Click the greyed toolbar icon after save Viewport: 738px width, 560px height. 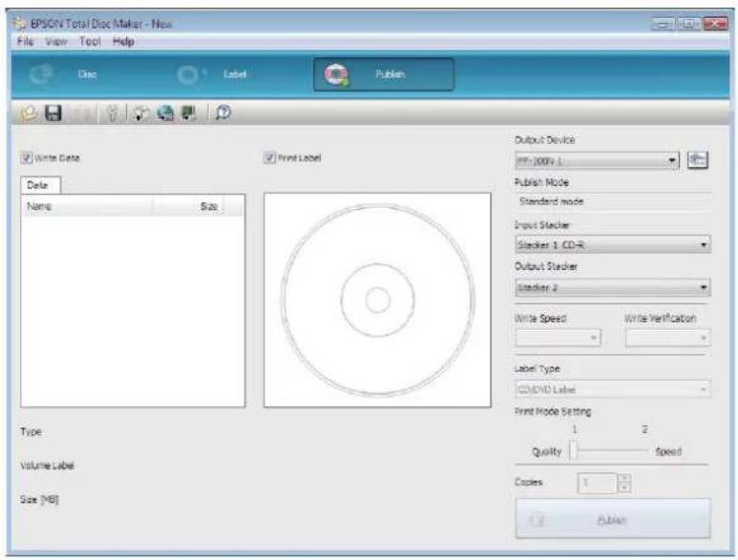click(x=82, y=114)
